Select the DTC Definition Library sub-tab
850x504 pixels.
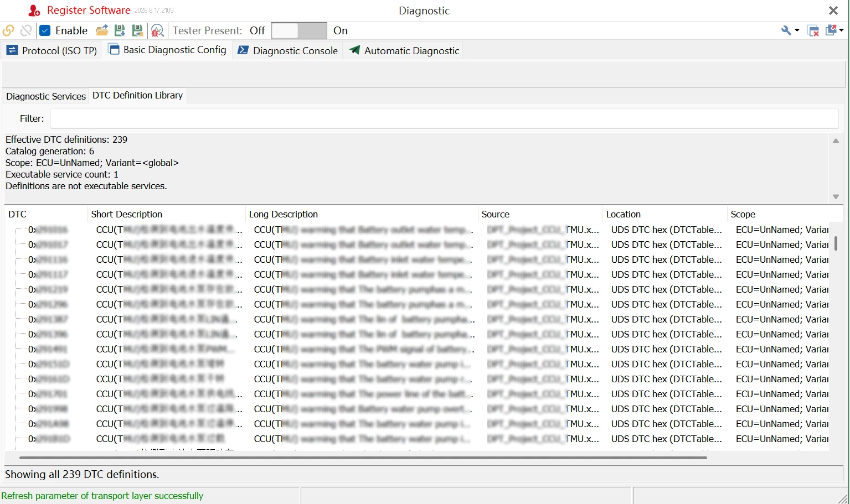(x=137, y=95)
